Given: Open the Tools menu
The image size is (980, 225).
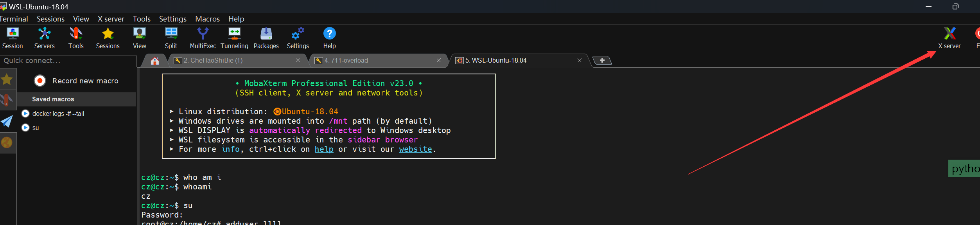Looking at the screenshot, I should click(142, 19).
